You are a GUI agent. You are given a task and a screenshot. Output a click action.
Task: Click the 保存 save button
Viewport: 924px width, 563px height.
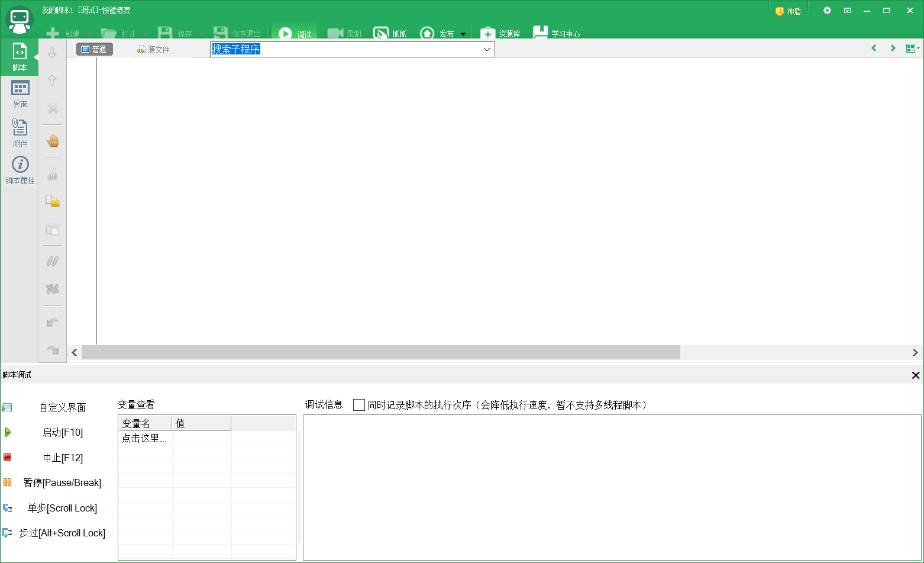click(175, 33)
